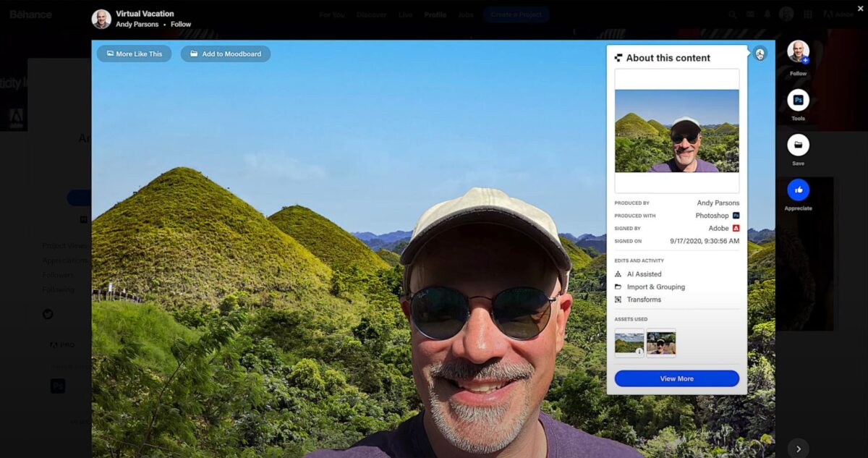Open the selfie asset thumbnail under Assets Used

click(x=661, y=343)
